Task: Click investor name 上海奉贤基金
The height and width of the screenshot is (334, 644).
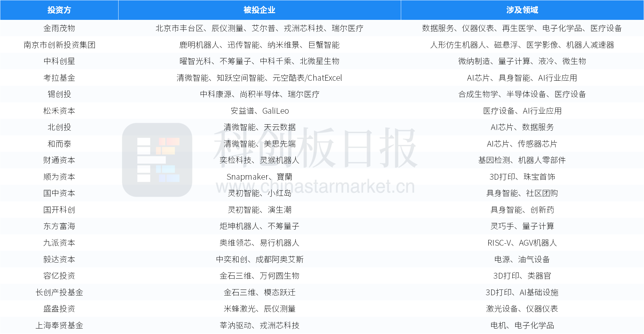Action: (x=59, y=325)
